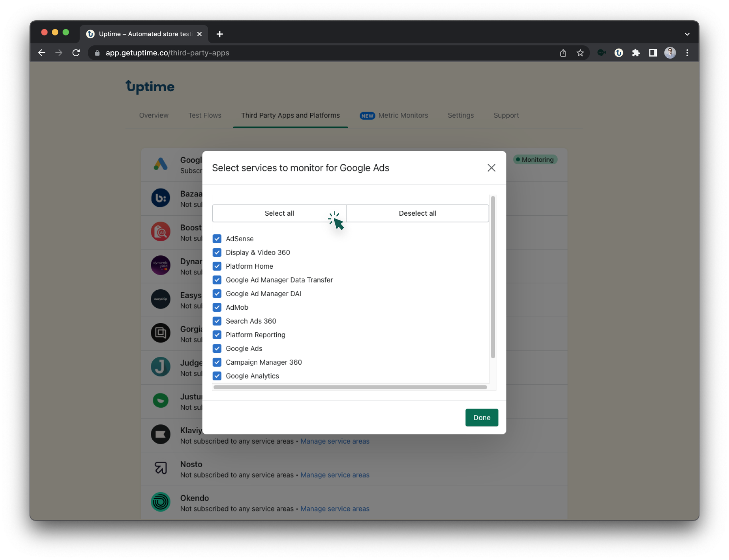The width and height of the screenshot is (729, 560).
Task: Open Chrome's three-dot menu
Action: (687, 53)
